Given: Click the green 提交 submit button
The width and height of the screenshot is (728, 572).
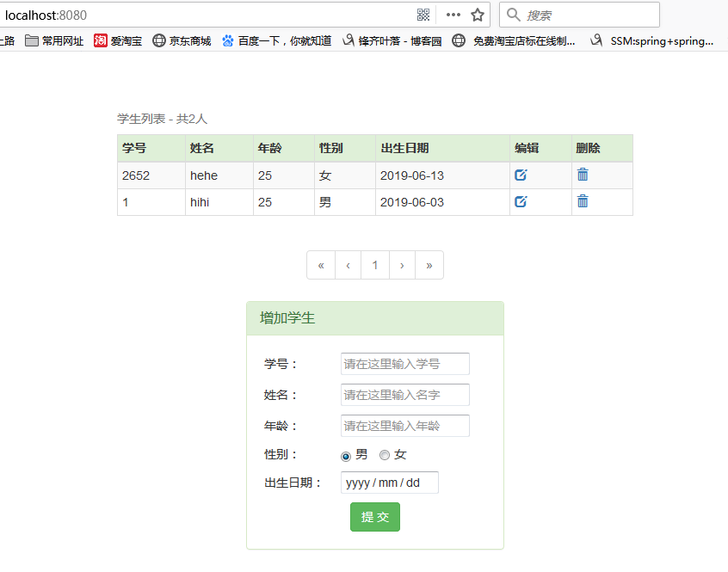Looking at the screenshot, I should coord(375,517).
